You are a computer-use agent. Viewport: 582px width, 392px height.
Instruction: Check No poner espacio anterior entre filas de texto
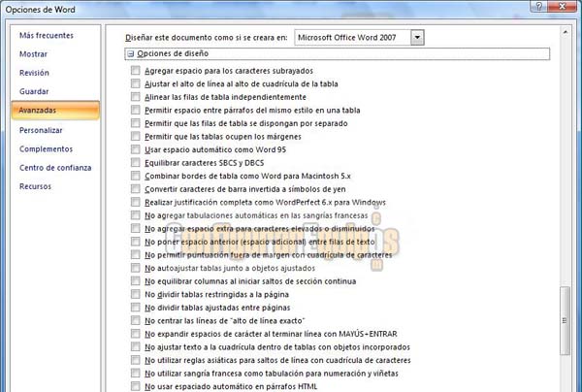pos(136,242)
